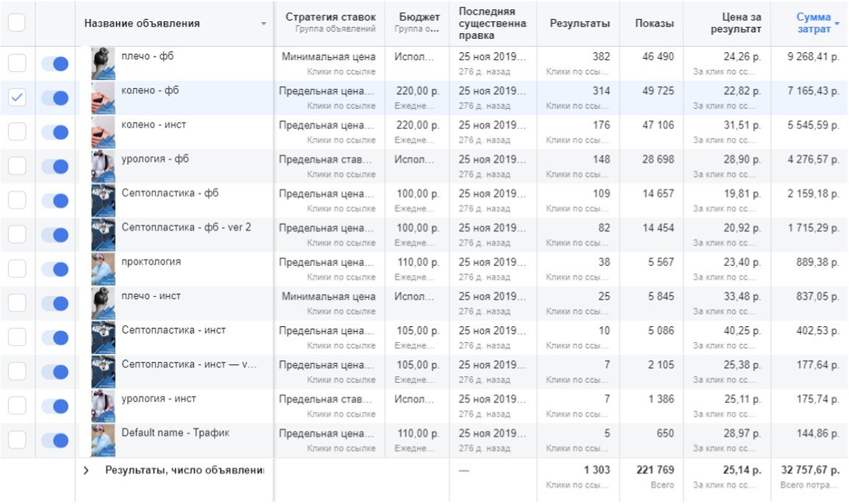Click the Сумма затрат sort arrow
Image resolution: width=849 pixels, height=504 pixels.
point(837,24)
